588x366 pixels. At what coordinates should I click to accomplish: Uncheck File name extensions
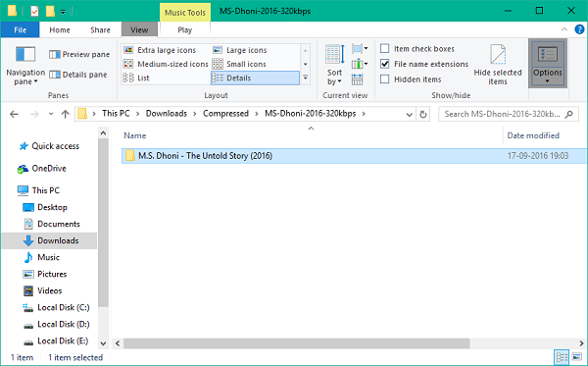point(385,64)
